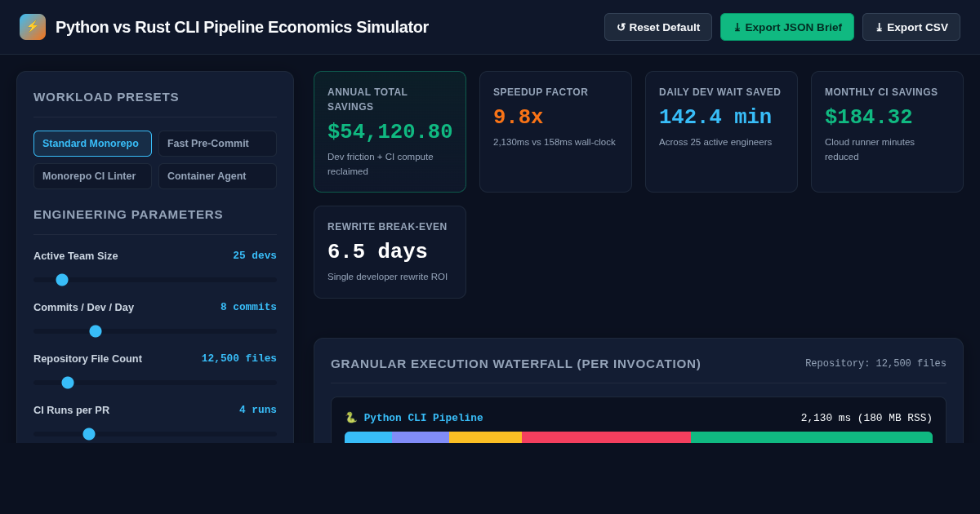Click the Granular Execution Waterfall heading
The image size is (980, 514).
tap(515, 364)
